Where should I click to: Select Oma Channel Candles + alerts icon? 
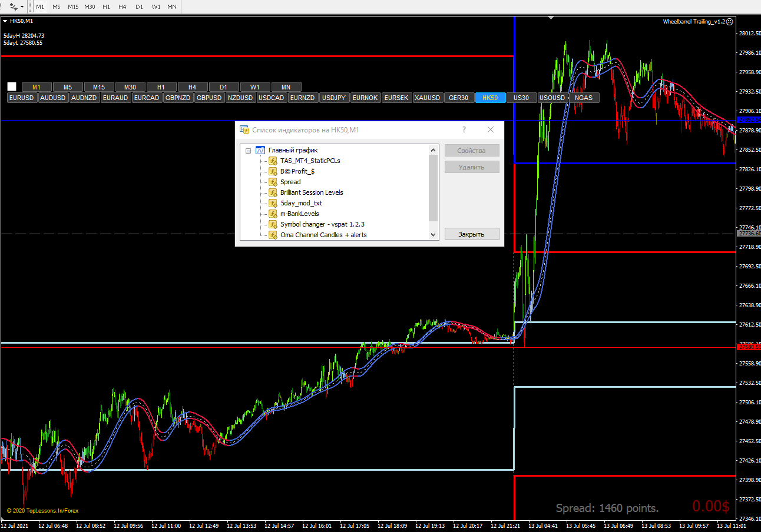[x=273, y=235]
